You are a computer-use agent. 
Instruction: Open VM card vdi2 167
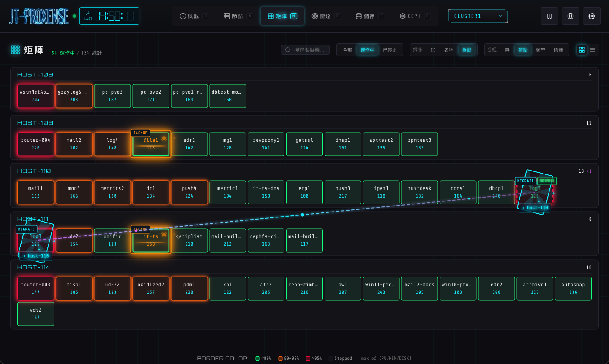tap(36, 314)
